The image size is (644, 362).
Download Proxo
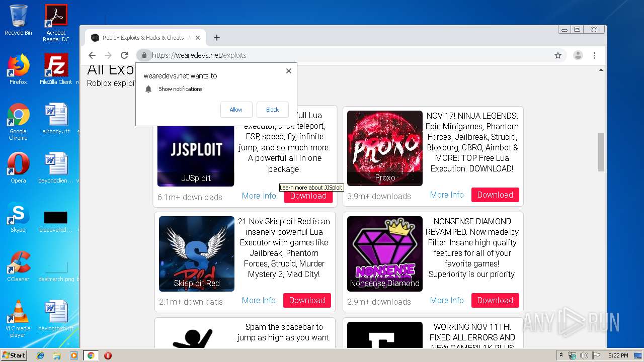(x=495, y=195)
